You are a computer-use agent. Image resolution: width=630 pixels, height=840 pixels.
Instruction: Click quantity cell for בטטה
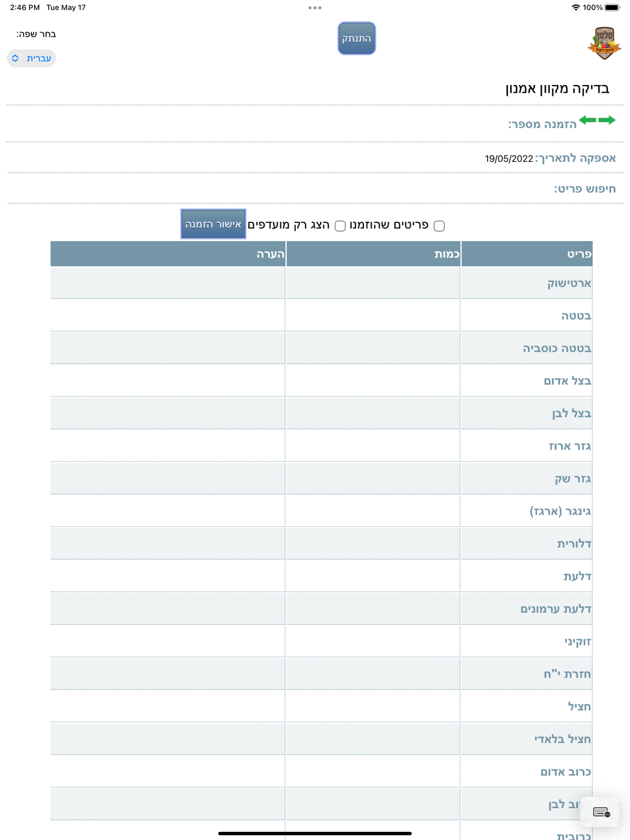click(x=373, y=315)
